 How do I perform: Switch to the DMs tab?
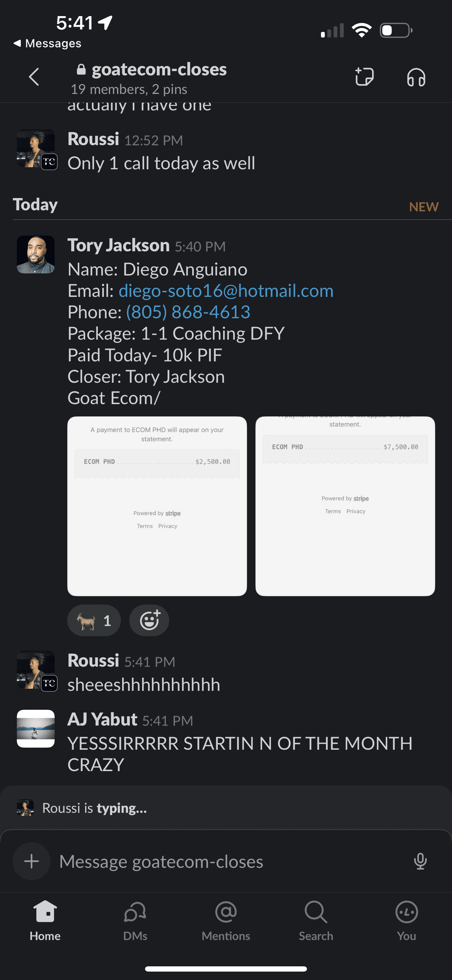click(135, 921)
